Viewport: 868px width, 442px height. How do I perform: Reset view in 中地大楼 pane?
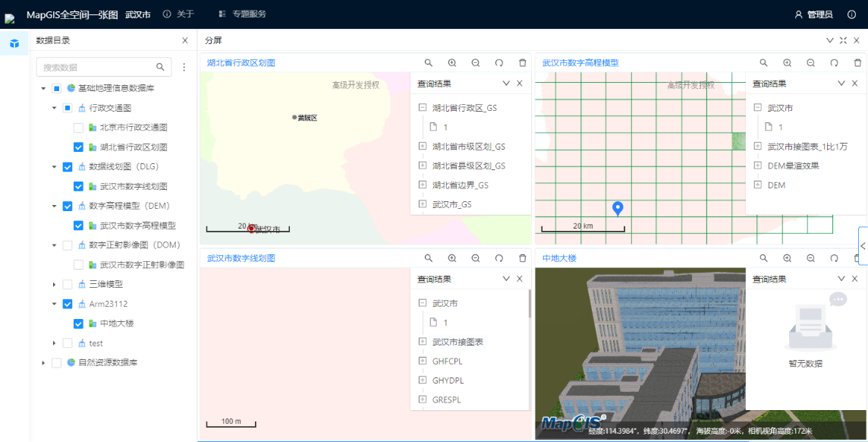834,258
